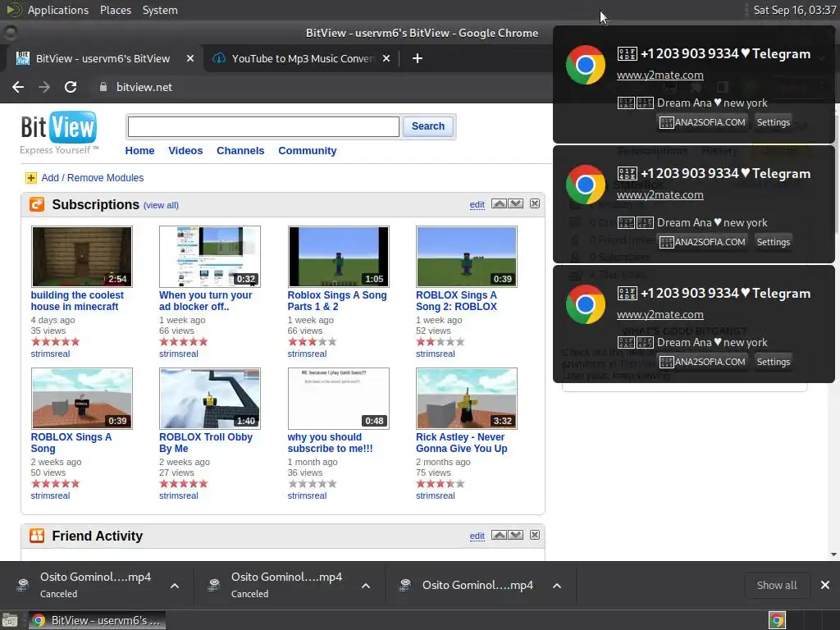Open Rick Astley Never Gonna Give You Up thumbnail
This screenshot has width=840, height=630.
[467, 399]
